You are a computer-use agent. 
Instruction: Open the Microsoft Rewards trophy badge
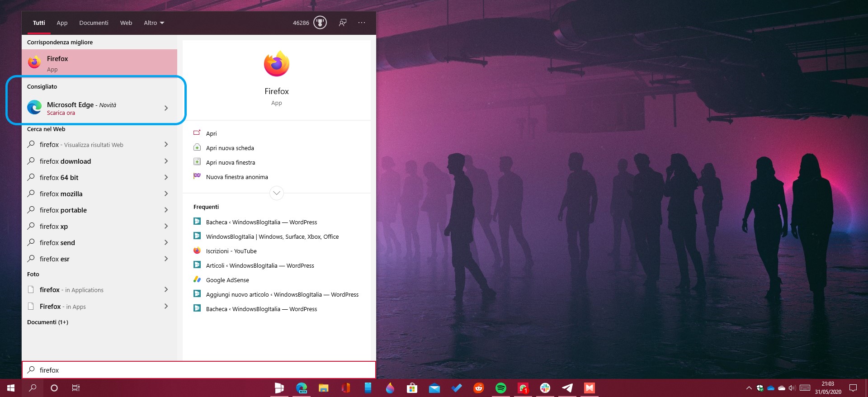320,23
